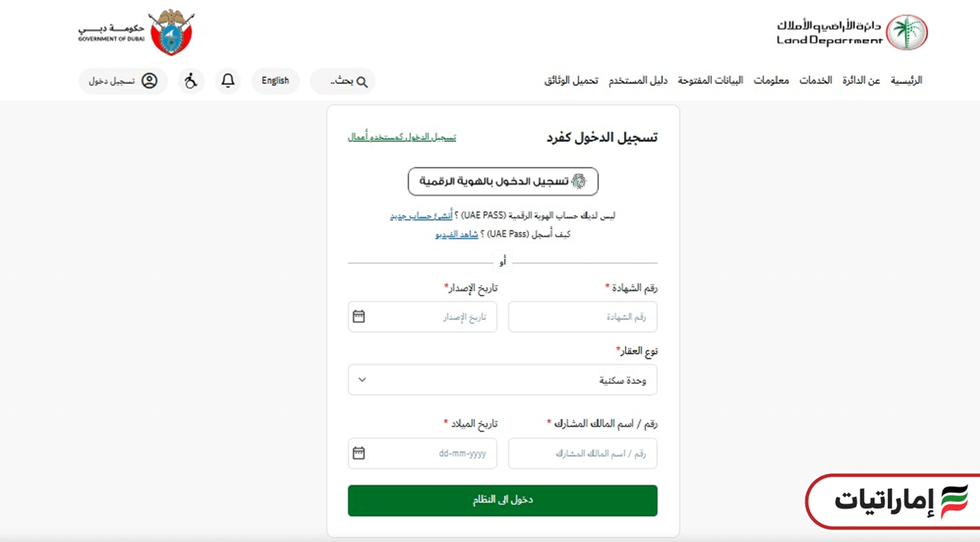The height and width of the screenshot is (542, 980).
Task: Select البيانات المفتوحة from the navigation
Action: pos(710,80)
